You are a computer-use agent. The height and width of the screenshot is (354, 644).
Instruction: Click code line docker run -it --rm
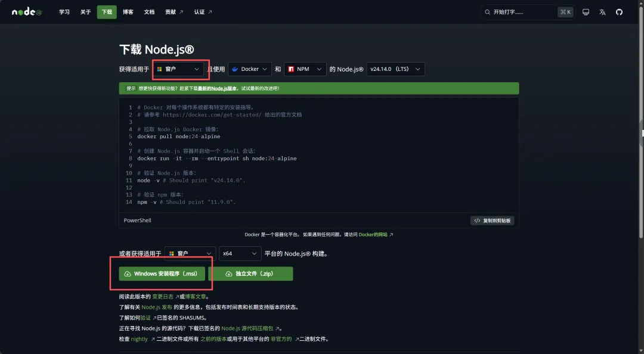[217, 158]
